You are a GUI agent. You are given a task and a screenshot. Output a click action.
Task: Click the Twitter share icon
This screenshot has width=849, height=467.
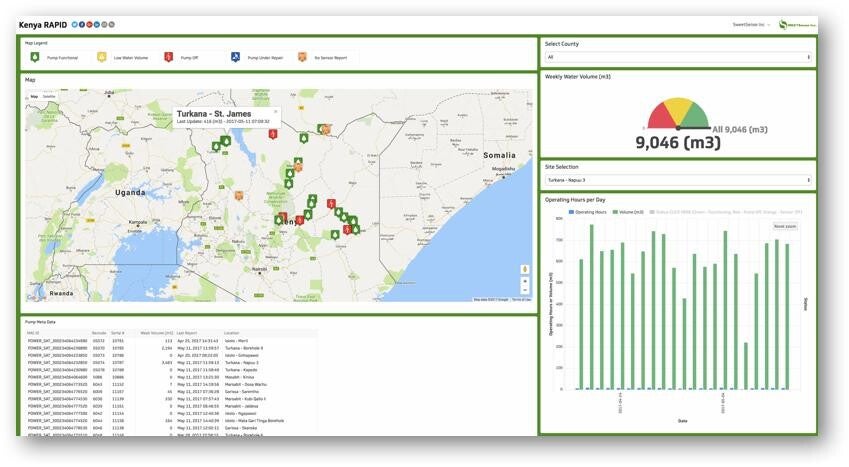click(x=75, y=24)
